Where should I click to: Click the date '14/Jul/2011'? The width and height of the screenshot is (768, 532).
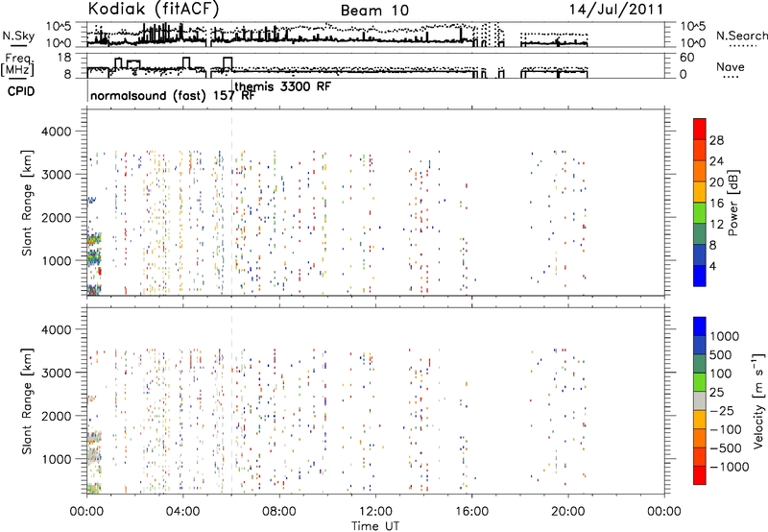coord(616,10)
